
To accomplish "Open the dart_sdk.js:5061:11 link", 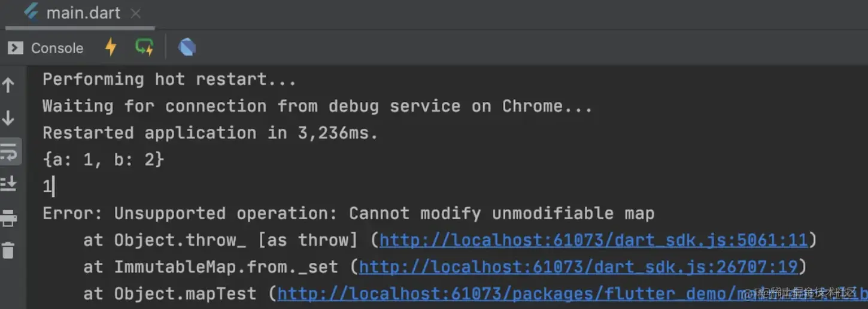I will [594, 240].
